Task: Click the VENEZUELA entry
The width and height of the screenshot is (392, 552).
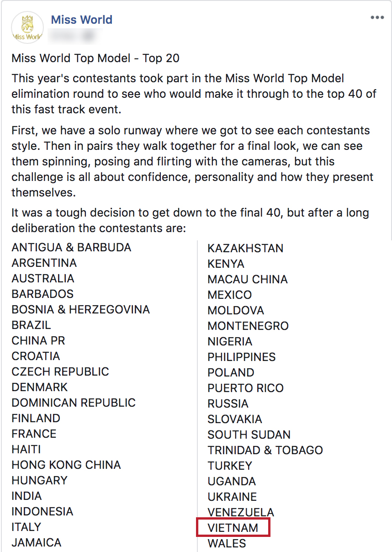Action: [x=241, y=512]
